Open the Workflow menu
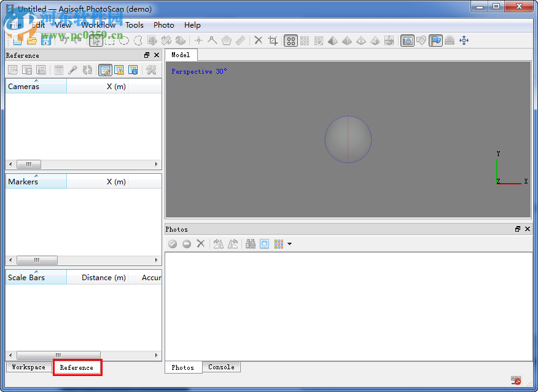This screenshot has height=392, width=538. 98,25
